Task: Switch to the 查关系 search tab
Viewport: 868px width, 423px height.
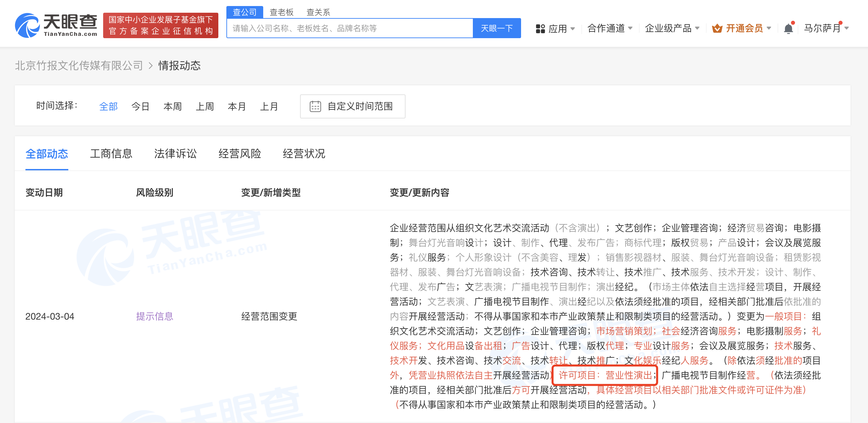Action: [x=318, y=12]
